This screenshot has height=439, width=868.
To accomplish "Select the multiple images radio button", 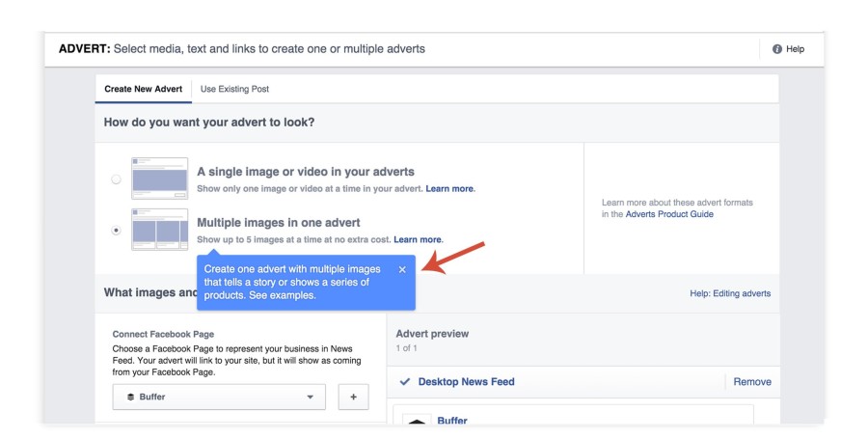I will click(117, 231).
